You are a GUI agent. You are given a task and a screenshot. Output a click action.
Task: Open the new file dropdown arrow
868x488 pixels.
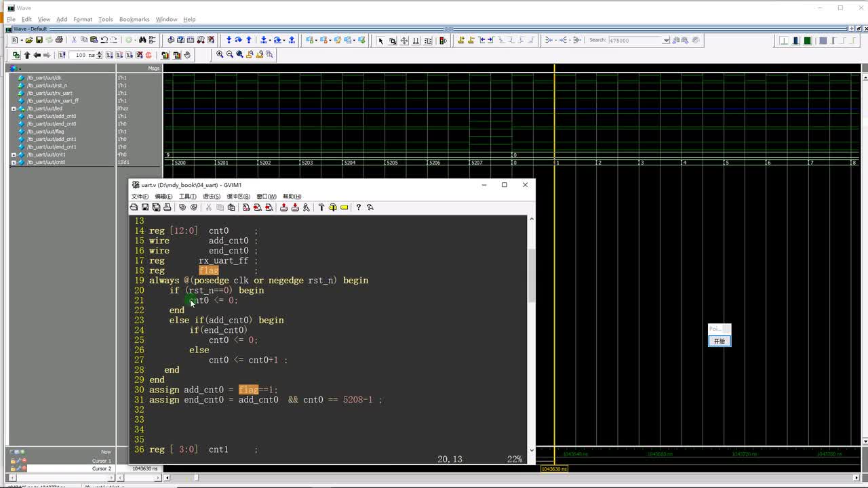22,40
